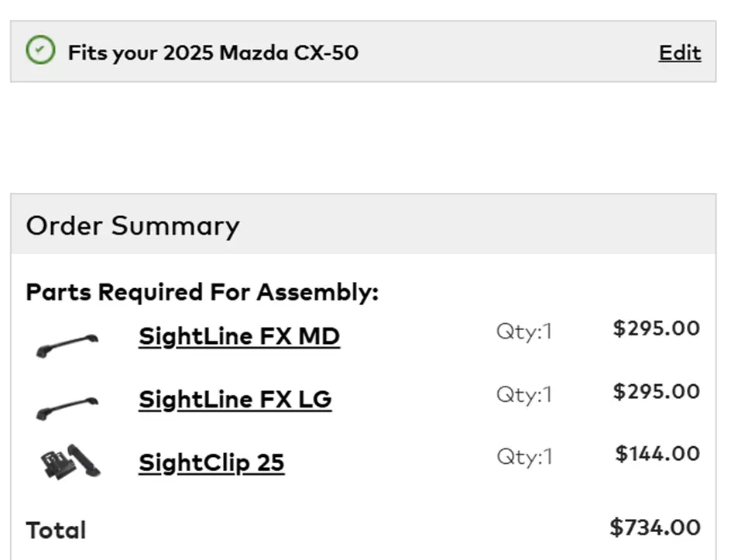Click the 'Fits your 2025 Mazda CX-50' text
755x560 pixels.
point(213,53)
